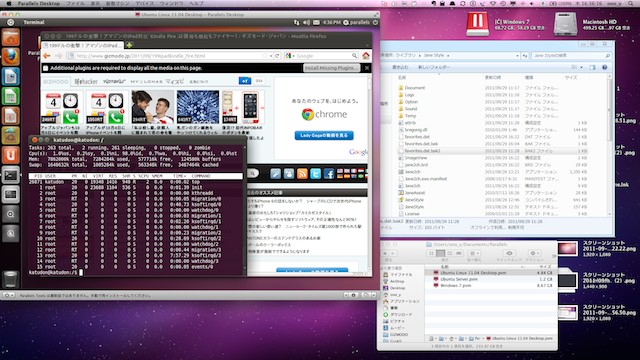Launch LibreOffice Calc from the Ubuntu launcher
Image resolution: width=640 pixels, height=360 pixels.
11,96
